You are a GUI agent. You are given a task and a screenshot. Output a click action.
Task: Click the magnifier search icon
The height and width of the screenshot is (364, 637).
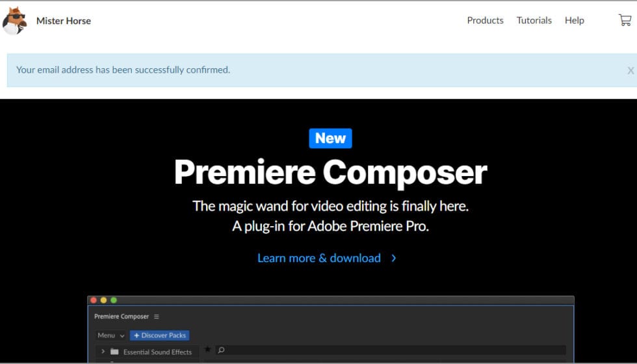(x=221, y=350)
